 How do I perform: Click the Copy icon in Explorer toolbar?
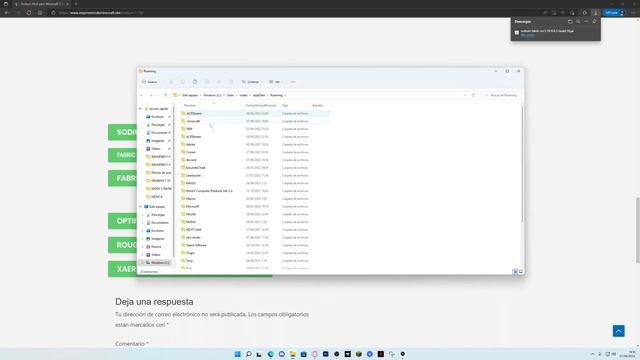(183, 82)
